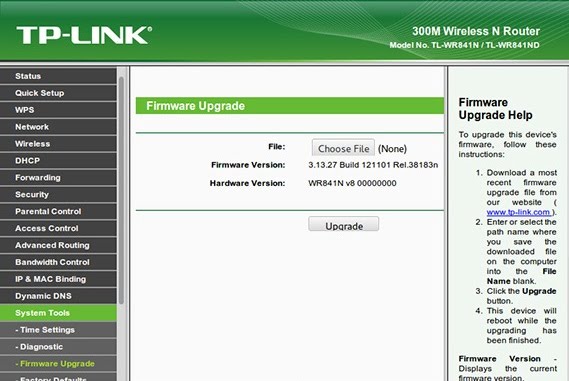Click the Firmware Upgrade heading
Viewport: 569px width, 381px height.
(x=196, y=106)
